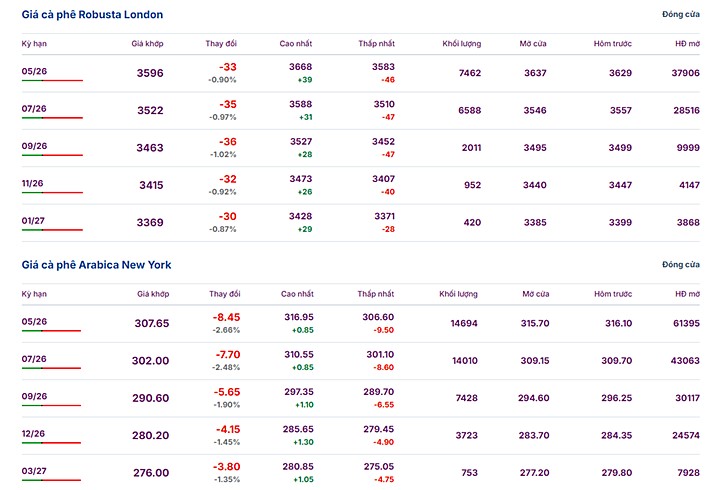Viewport: 720px width, 490px height.
Task: Click the Robusta London table title
Action: pos(93,15)
